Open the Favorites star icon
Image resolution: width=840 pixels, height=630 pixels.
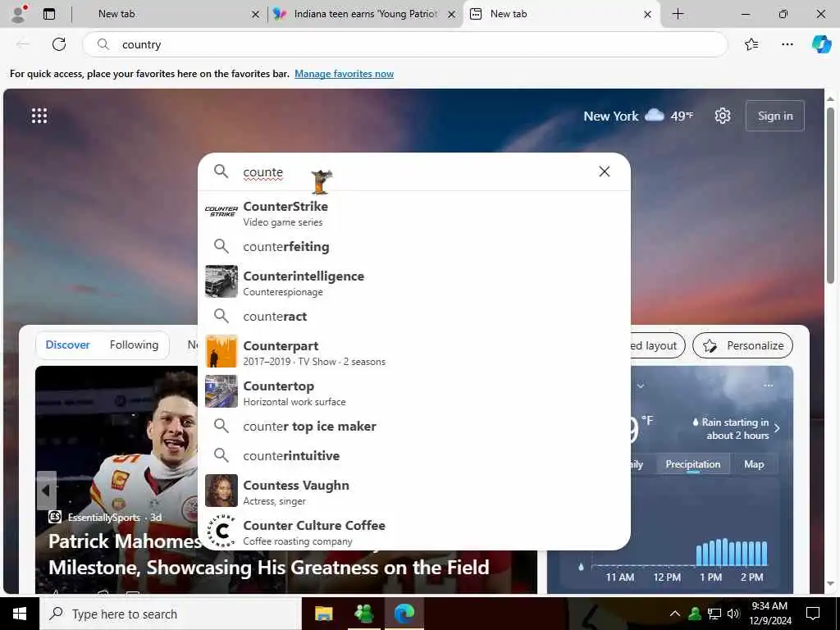pos(751,44)
